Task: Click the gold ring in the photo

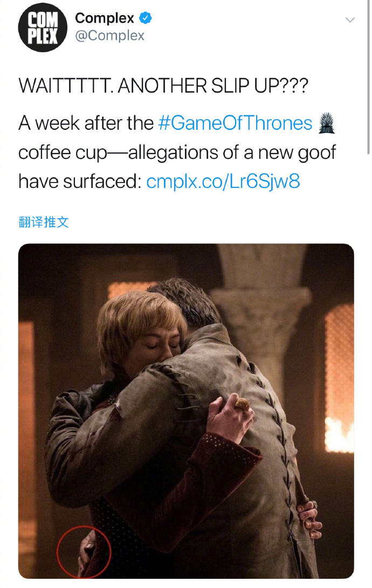Action: (x=242, y=404)
